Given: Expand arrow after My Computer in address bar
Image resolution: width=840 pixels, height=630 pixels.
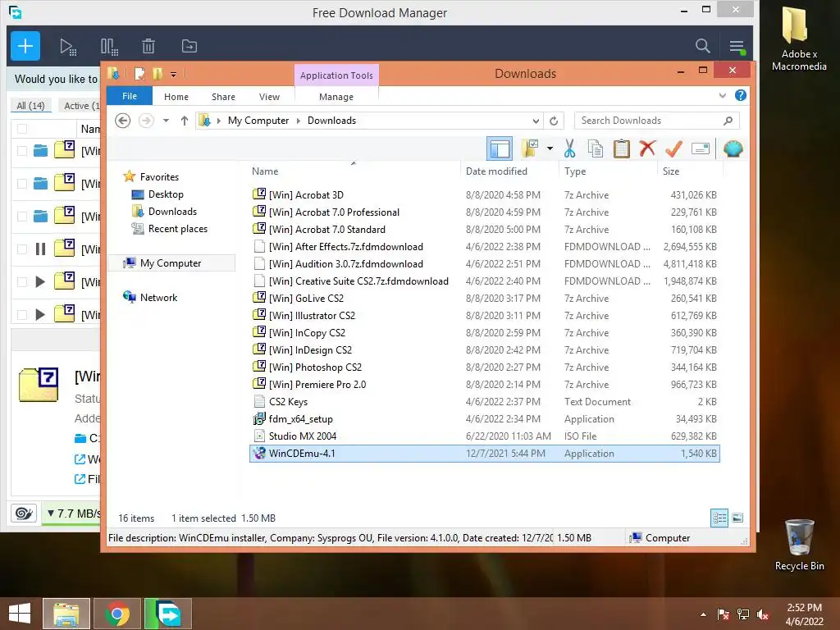Looking at the screenshot, I should [299, 121].
